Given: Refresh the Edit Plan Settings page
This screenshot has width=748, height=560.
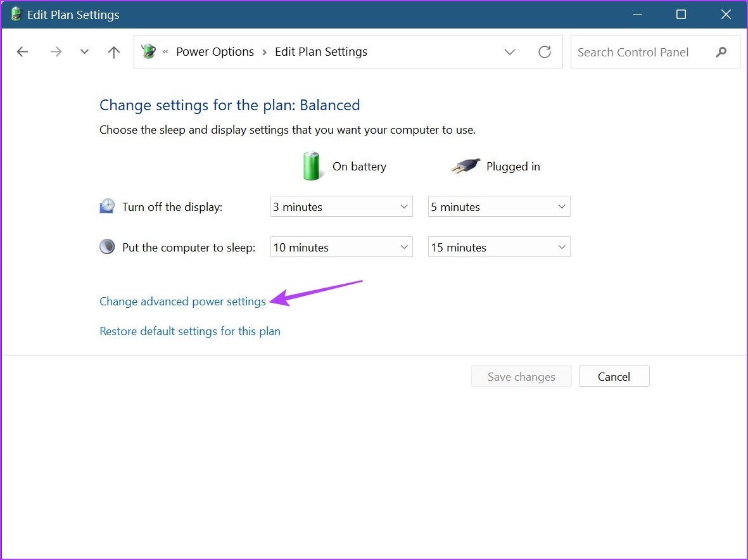Looking at the screenshot, I should (x=544, y=51).
